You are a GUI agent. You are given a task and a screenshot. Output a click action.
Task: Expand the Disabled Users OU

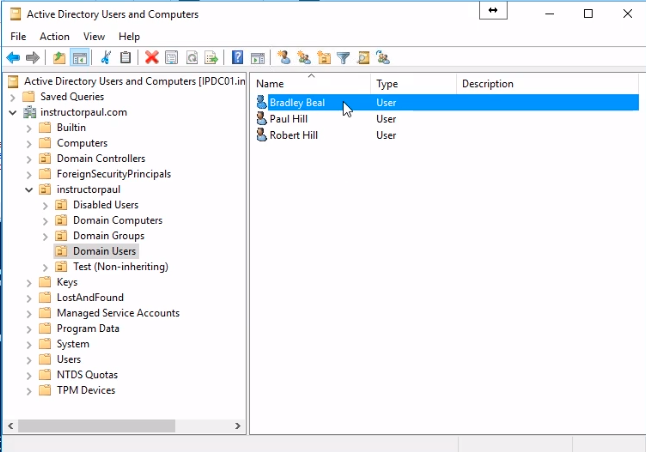[x=45, y=205]
